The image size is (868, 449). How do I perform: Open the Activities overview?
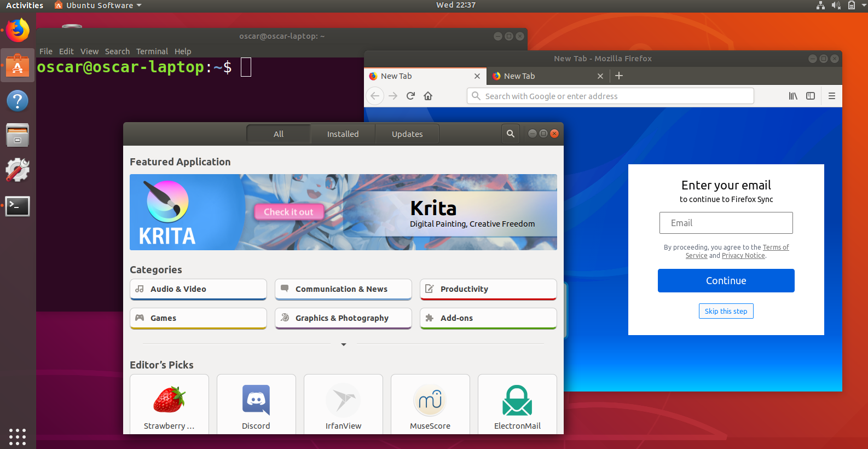(25, 5)
